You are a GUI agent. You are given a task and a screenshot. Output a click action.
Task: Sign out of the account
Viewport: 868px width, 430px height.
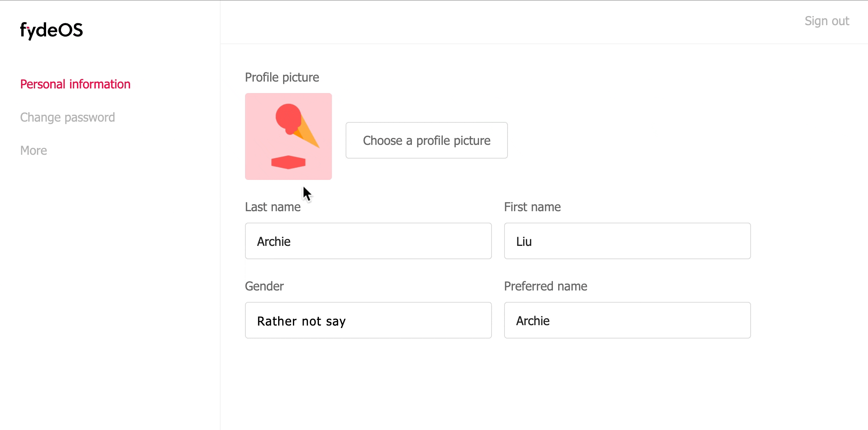pyautogui.click(x=827, y=21)
